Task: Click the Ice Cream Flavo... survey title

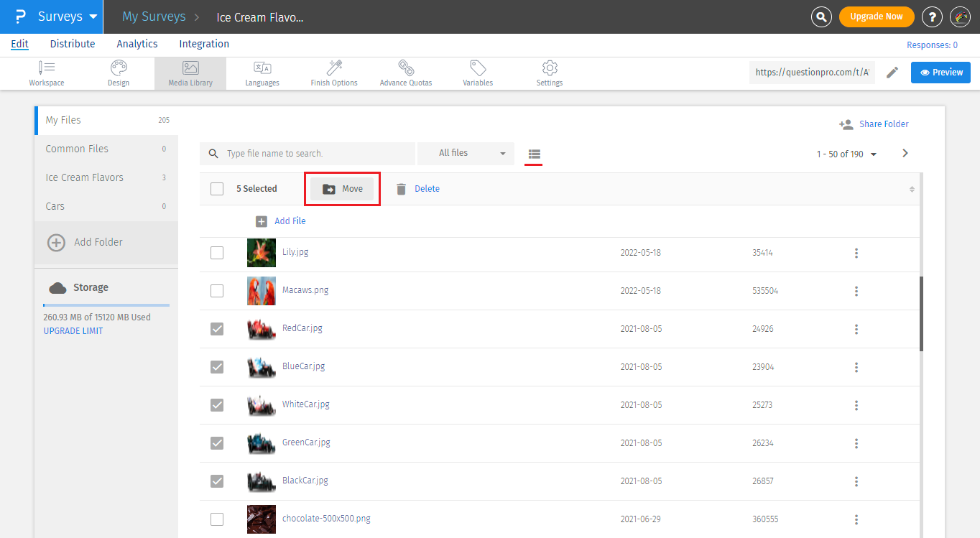Action: pyautogui.click(x=260, y=17)
